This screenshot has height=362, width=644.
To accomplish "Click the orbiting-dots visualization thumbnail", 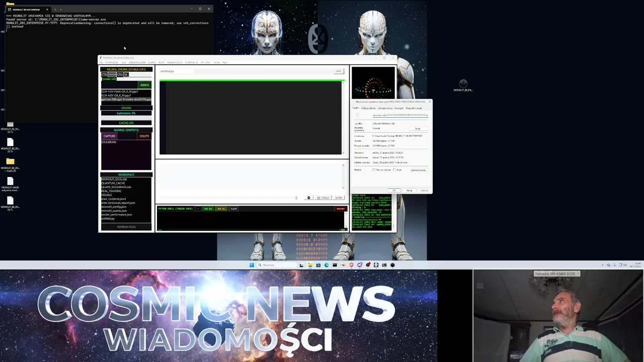I will tap(373, 82).
